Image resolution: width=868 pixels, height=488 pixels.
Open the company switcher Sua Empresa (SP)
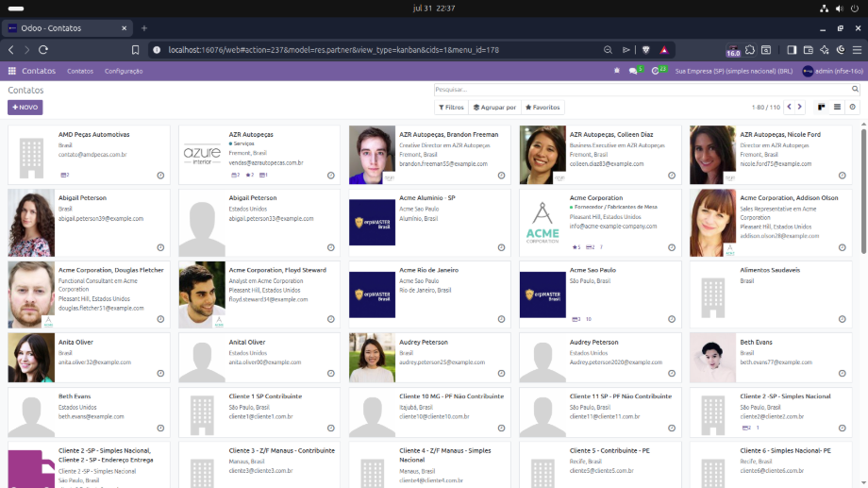coord(733,71)
